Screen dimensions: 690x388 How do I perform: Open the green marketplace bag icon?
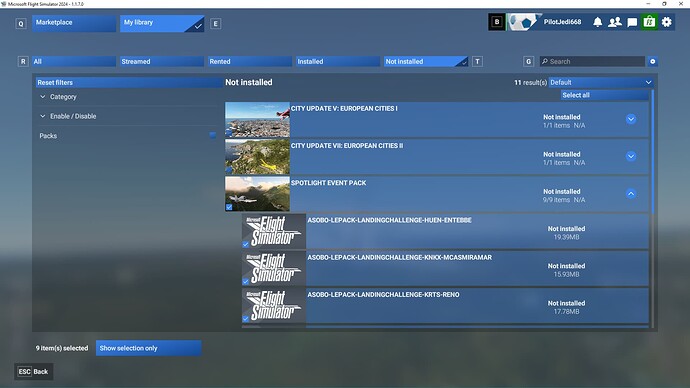point(649,22)
